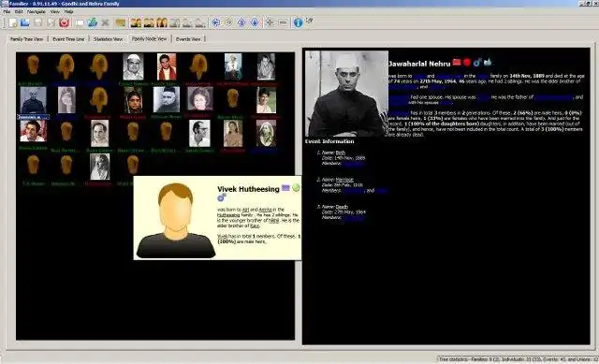The width and height of the screenshot is (599, 364).
Task: Open the Navigate menu
Action: tap(37, 12)
